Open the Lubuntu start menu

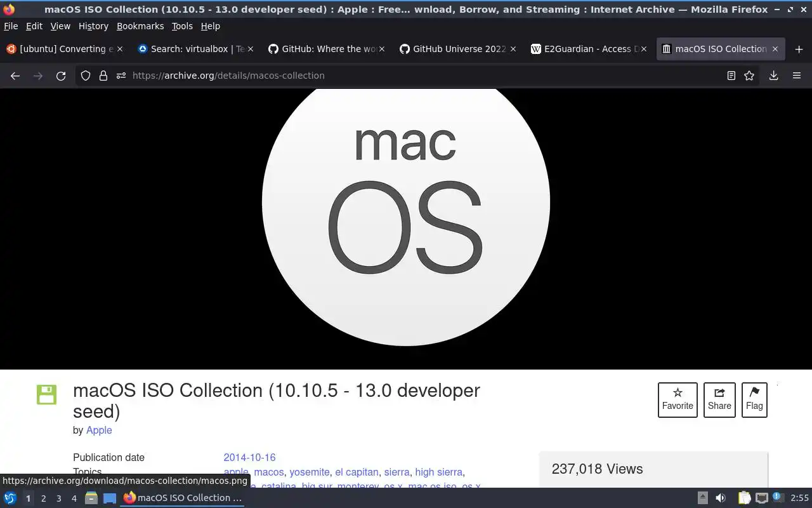10,498
